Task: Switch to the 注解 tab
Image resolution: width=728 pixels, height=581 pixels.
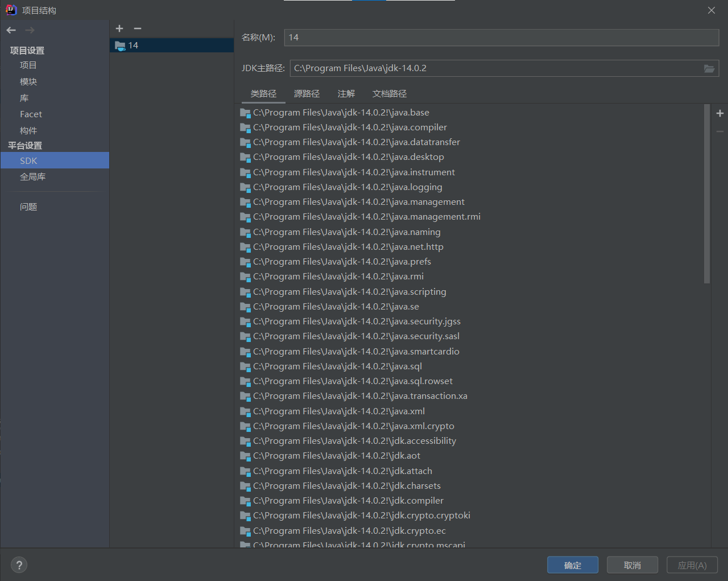Action: 346,94
